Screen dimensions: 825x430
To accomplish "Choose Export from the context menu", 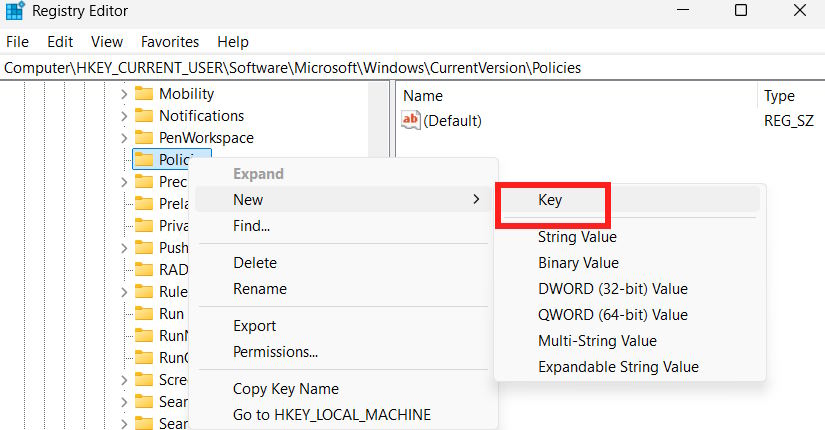I will [x=254, y=326].
